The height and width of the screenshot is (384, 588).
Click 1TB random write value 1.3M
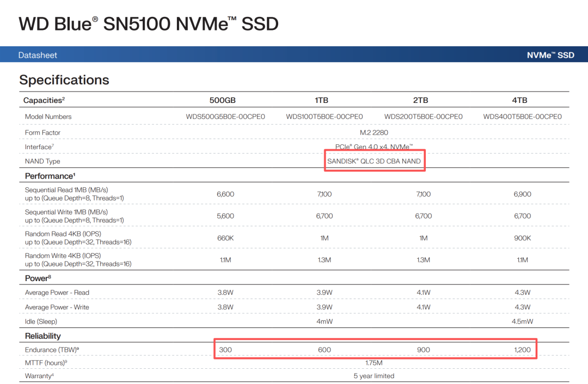tap(324, 260)
